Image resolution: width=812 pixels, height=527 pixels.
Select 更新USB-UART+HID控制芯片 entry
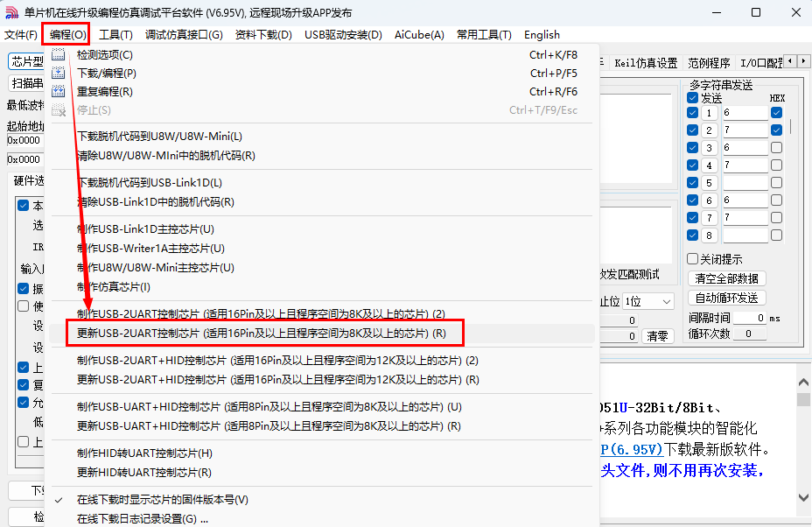coord(322,426)
